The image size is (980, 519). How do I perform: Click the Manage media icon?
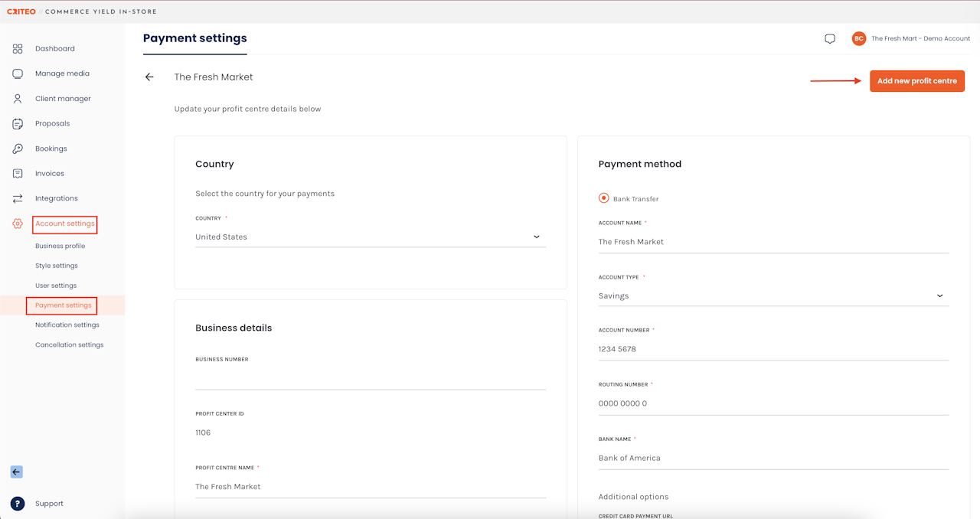18,74
